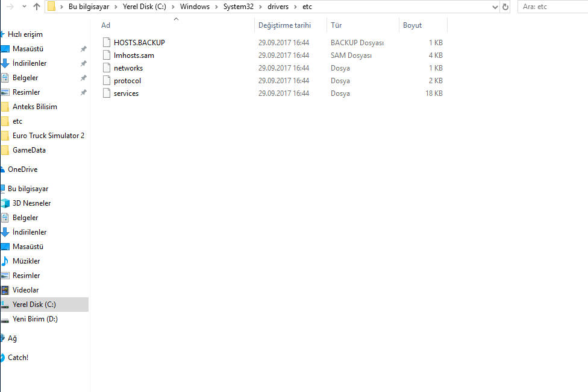Select the HOSTS.BACKUP file icon
The width and height of the screenshot is (588, 392).
tap(107, 42)
